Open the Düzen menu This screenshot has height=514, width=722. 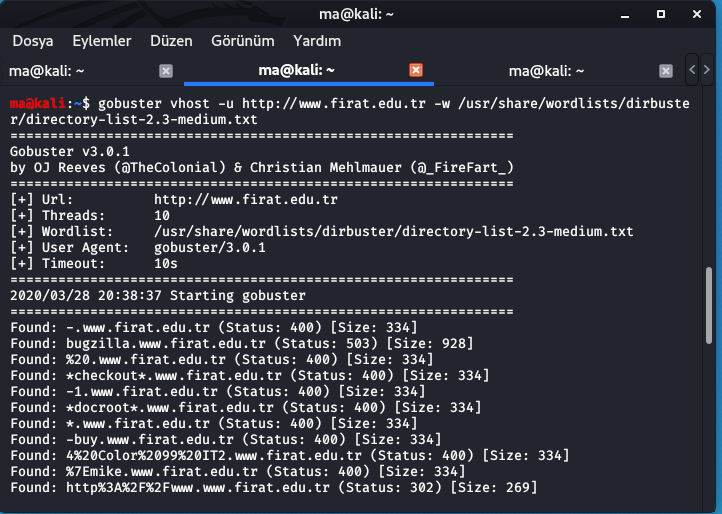point(171,41)
